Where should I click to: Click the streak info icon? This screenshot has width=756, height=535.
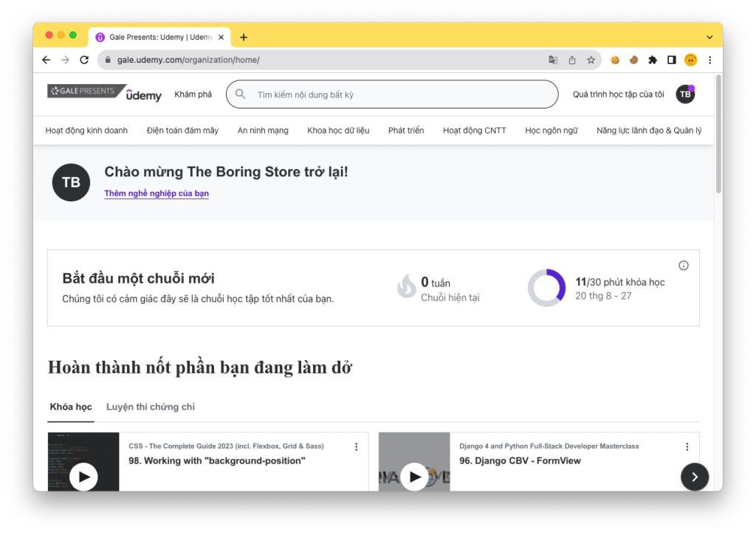683,265
